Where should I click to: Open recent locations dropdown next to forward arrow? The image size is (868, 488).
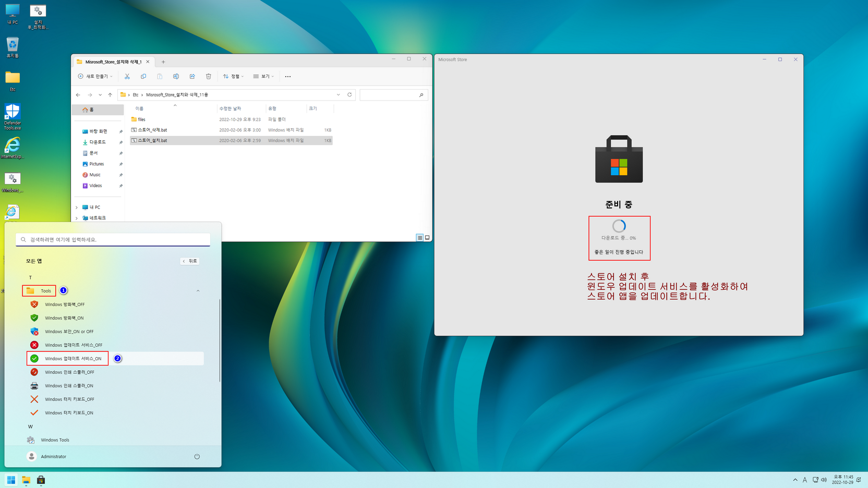click(100, 95)
